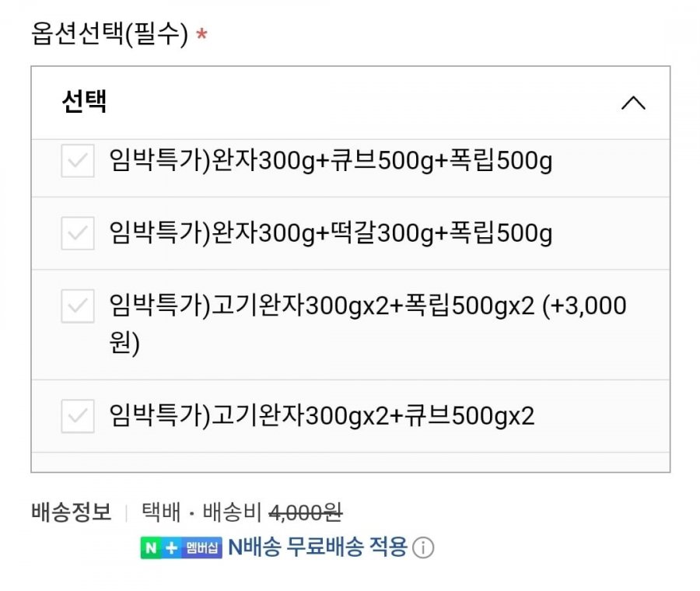
Task: Collapse the option list using the up chevron
Action: tap(633, 103)
